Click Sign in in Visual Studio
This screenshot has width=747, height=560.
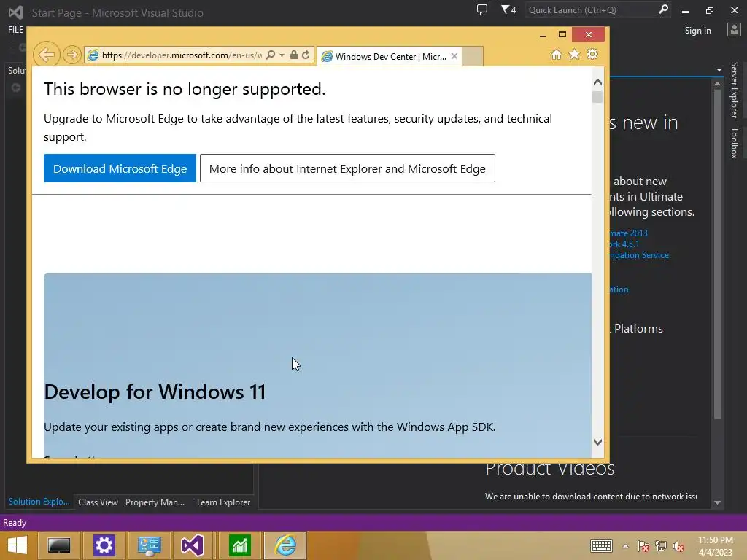(697, 31)
